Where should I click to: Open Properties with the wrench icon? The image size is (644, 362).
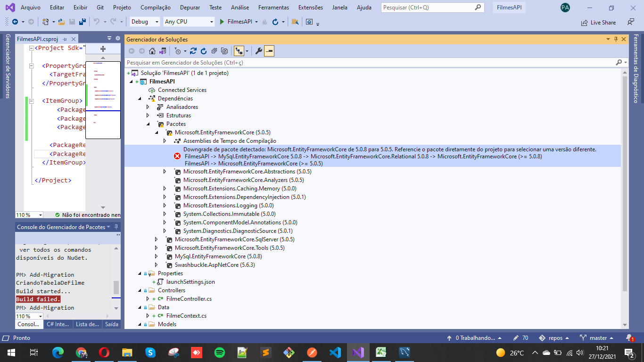(x=259, y=51)
